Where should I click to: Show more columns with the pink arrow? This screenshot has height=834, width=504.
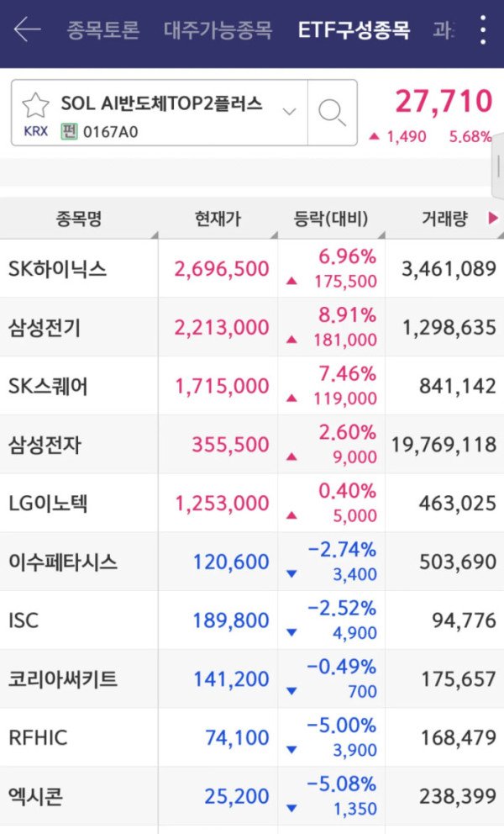point(493,218)
